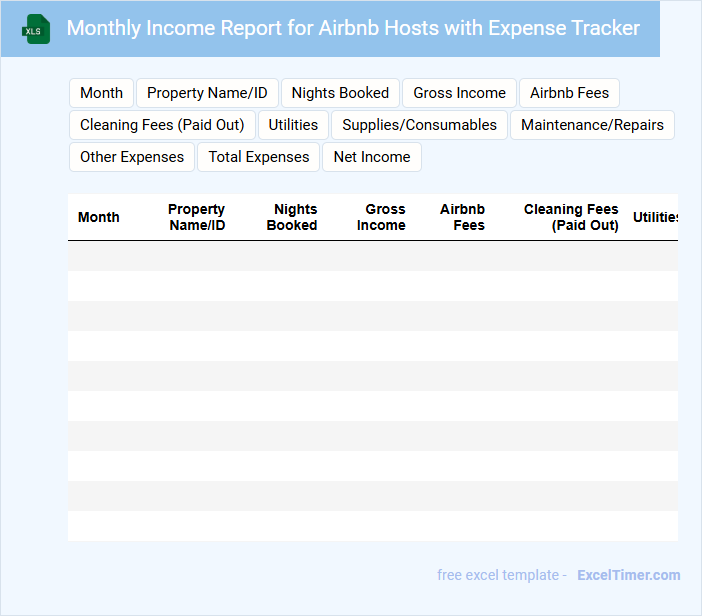The width and height of the screenshot is (702, 616).
Task: Click the Maintenance/Repairs tag
Action: [592, 125]
